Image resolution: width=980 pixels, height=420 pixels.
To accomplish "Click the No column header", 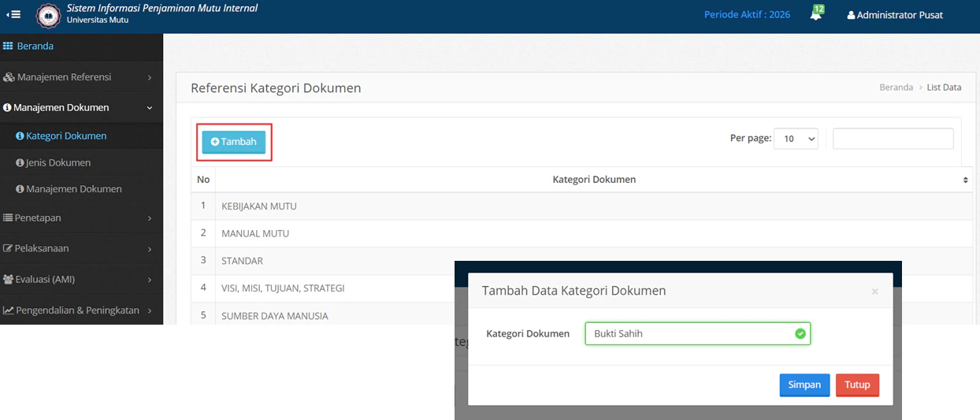I will (203, 180).
